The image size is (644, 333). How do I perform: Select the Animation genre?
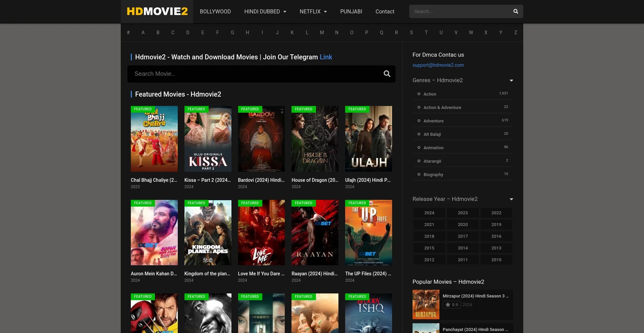[433, 148]
